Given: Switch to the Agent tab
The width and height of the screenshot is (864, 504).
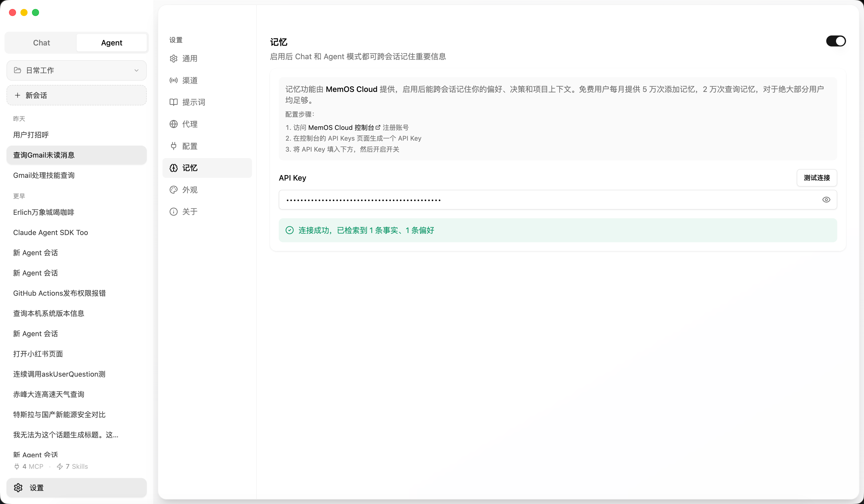Looking at the screenshot, I should click(x=111, y=43).
